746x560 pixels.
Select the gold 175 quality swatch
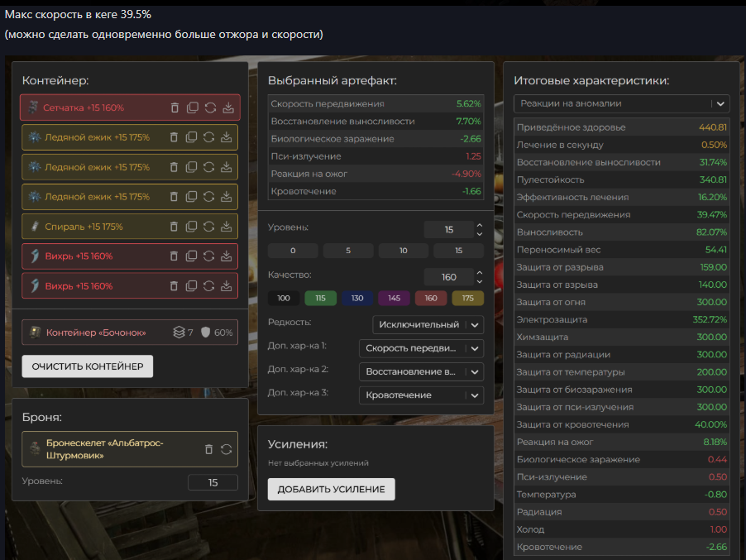(x=468, y=299)
